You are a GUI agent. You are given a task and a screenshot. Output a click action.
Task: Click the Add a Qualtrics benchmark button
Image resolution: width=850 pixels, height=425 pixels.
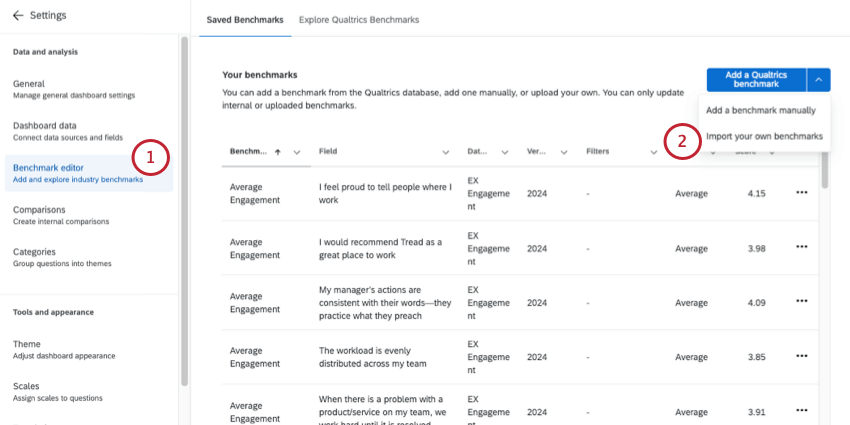pyautogui.click(x=755, y=80)
